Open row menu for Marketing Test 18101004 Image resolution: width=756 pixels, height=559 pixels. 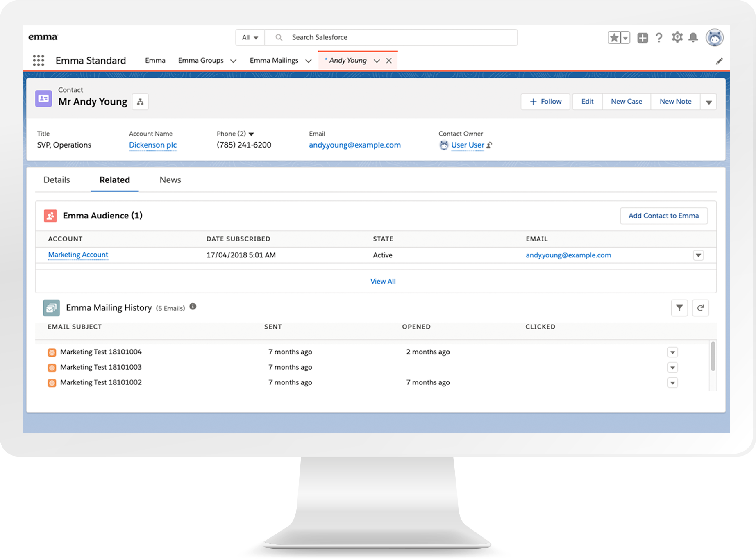tap(672, 352)
